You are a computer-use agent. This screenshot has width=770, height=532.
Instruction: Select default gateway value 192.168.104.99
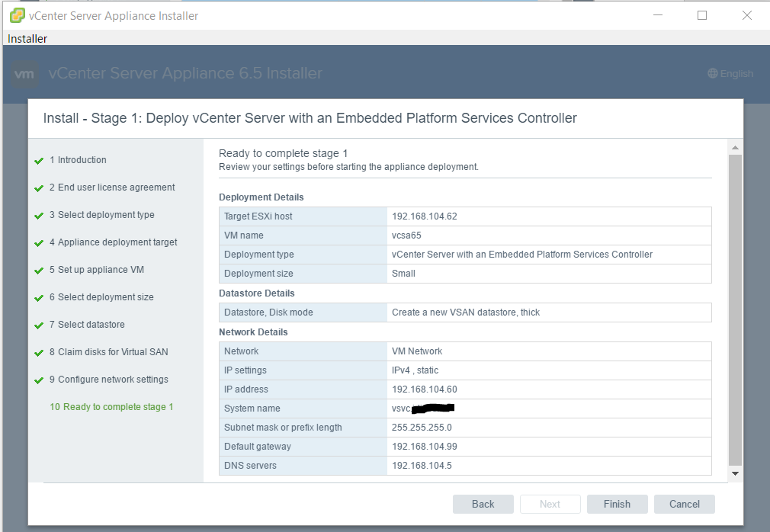425,447
